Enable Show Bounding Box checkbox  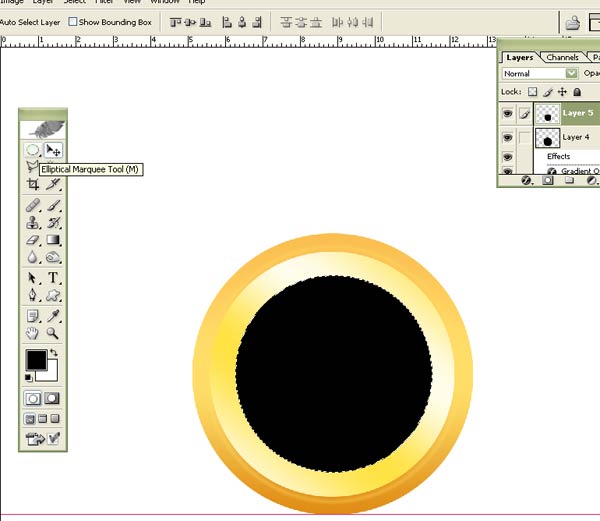(x=72, y=22)
